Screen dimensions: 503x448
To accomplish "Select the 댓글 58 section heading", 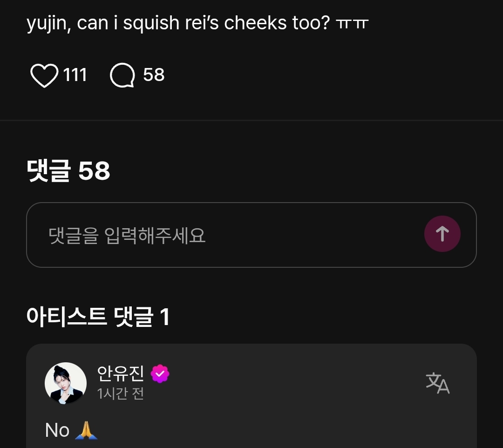I will (68, 171).
